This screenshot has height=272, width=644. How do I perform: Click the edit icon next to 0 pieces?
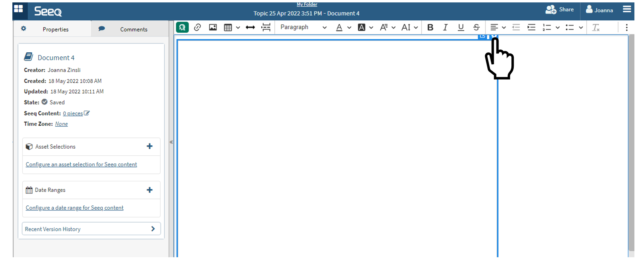[x=87, y=113]
